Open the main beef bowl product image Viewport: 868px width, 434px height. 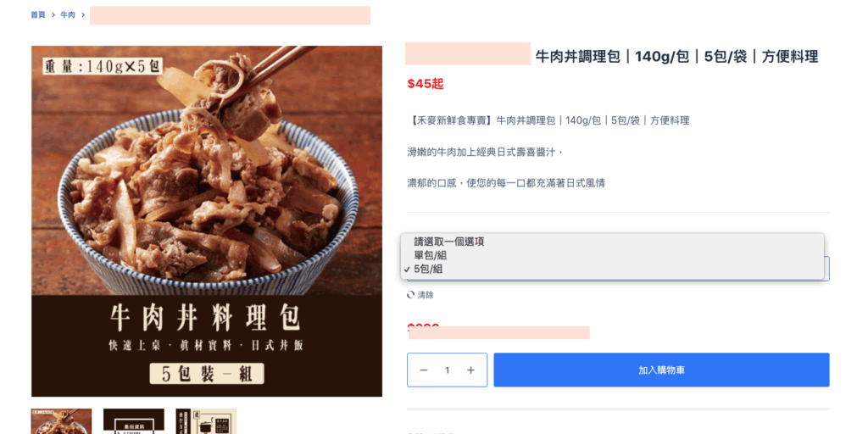coord(207,221)
